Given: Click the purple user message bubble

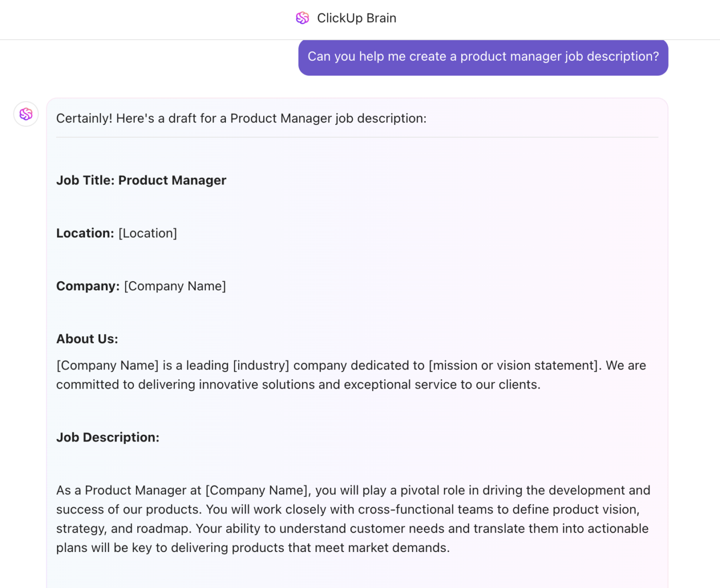Looking at the screenshot, I should click(483, 57).
